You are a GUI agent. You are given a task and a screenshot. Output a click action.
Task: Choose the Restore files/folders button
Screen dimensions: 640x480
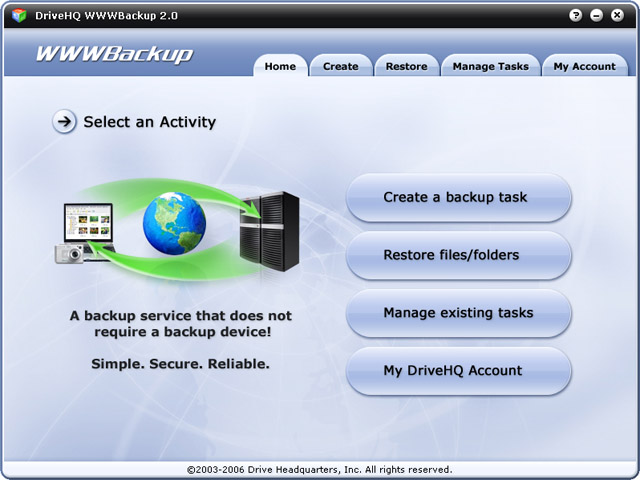tap(458, 255)
